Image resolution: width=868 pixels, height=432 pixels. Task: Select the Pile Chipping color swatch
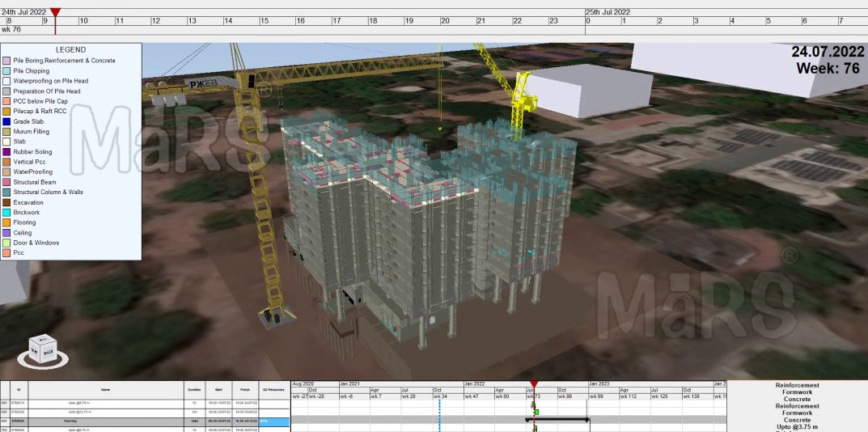pos(6,71)
